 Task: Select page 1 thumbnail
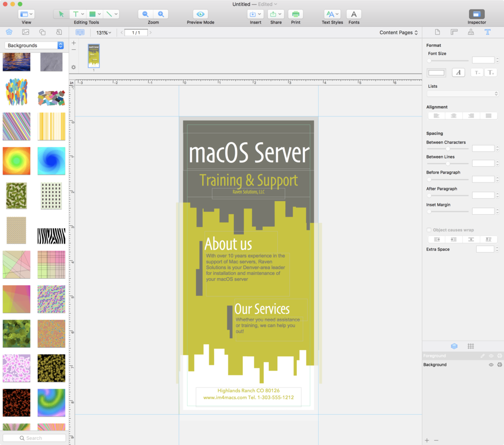pos(94,55)
